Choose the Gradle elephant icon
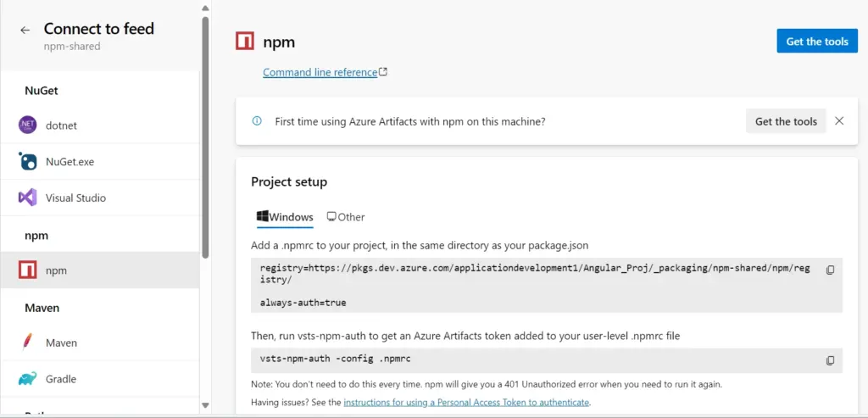This screenshot has width=868, height=418. pos(28,379)
